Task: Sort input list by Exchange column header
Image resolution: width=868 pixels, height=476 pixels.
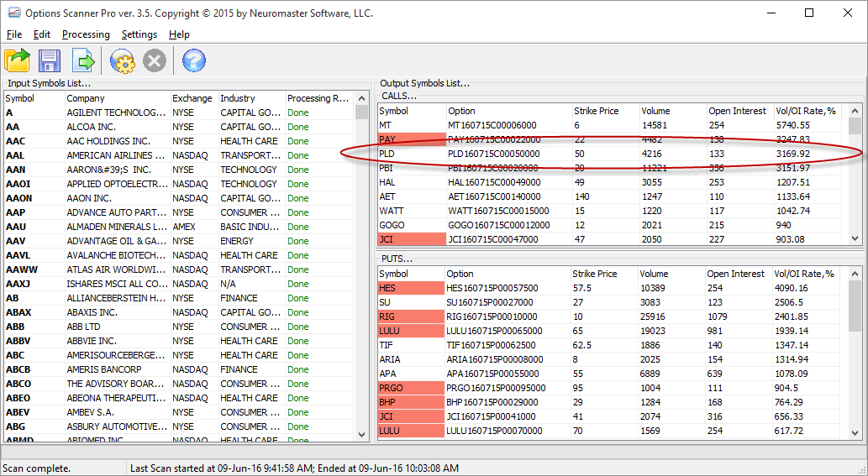Action: tap(194, 98)
